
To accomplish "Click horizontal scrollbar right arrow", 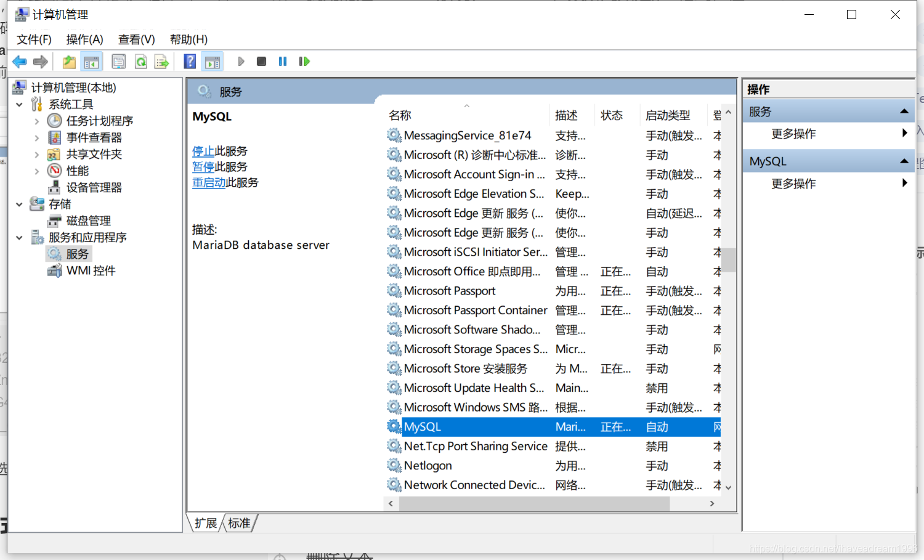I will click(713, 503).
